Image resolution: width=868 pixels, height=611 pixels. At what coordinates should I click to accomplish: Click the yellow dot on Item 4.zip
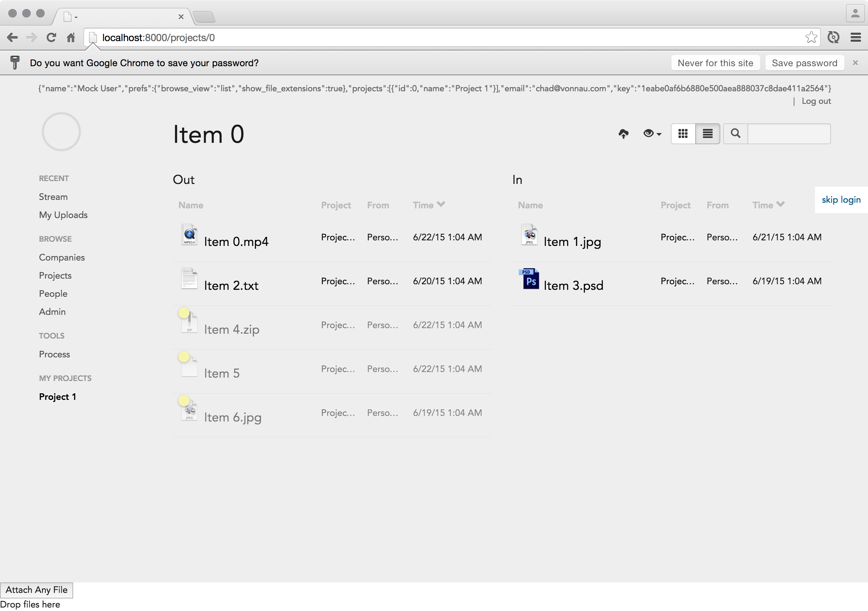pos(184,313)
